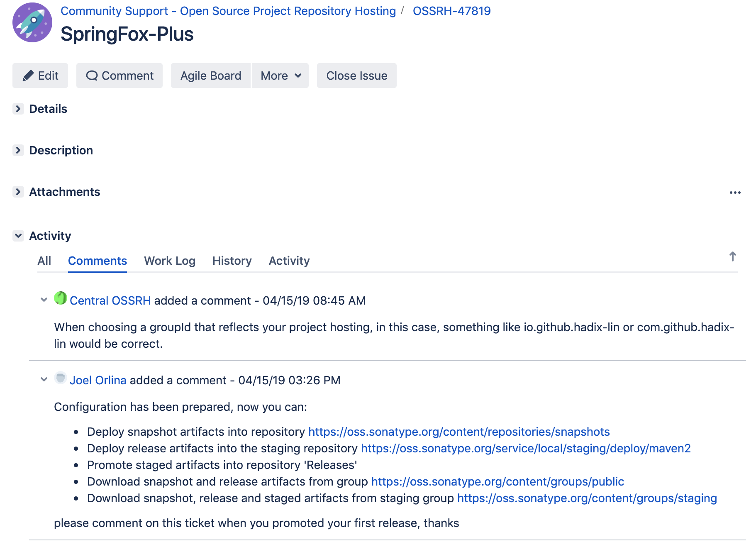The height and width of the screenshot is (542, 756).
Task: Open the Joel Orlina user profile link
Action: tap(98, 380)
